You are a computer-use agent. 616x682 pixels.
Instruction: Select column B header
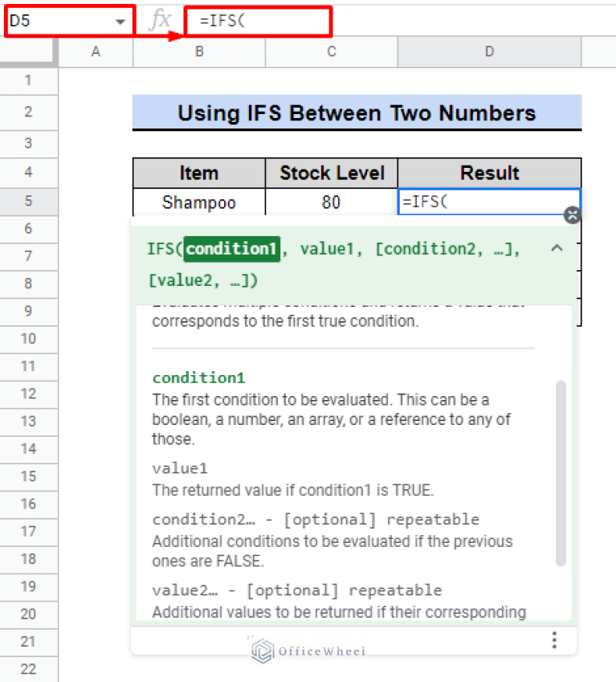click(x=198, y=51)
